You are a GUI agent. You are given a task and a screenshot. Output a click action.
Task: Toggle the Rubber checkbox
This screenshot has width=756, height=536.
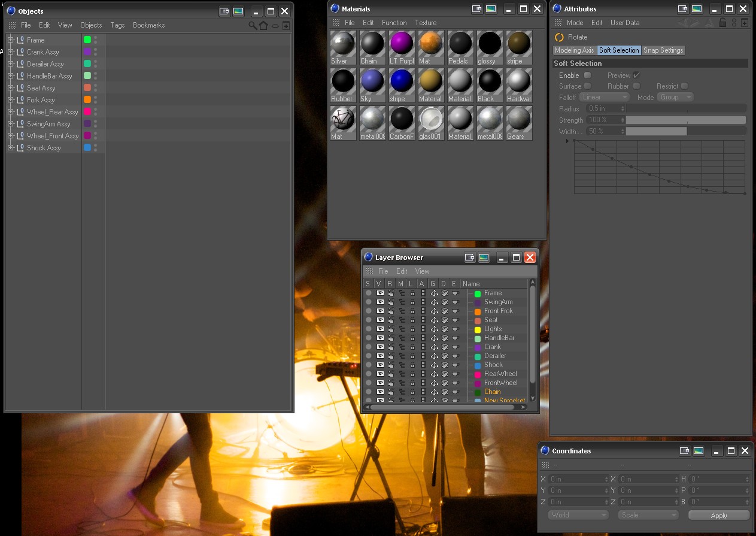pyautogui.click(x=636, y=86)
